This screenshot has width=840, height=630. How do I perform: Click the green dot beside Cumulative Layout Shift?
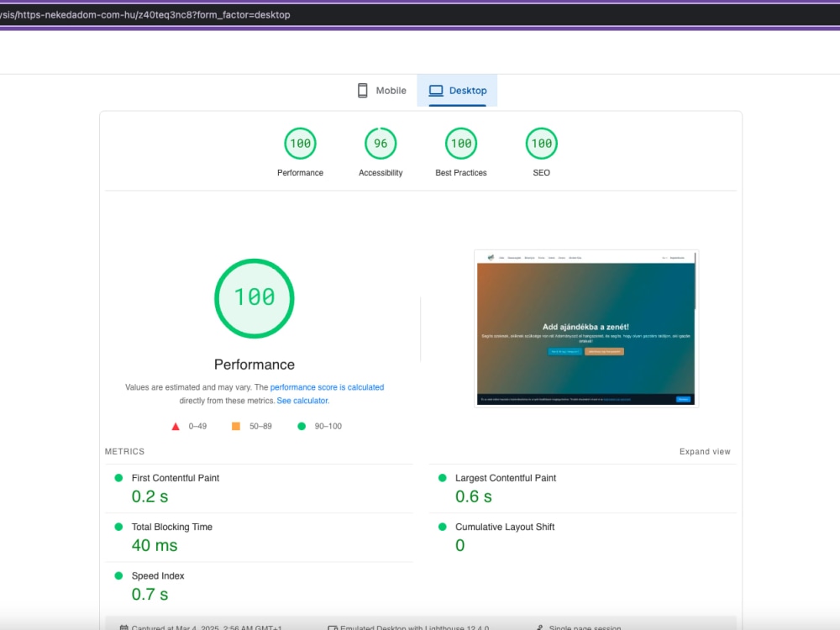[x=443, y=528]
